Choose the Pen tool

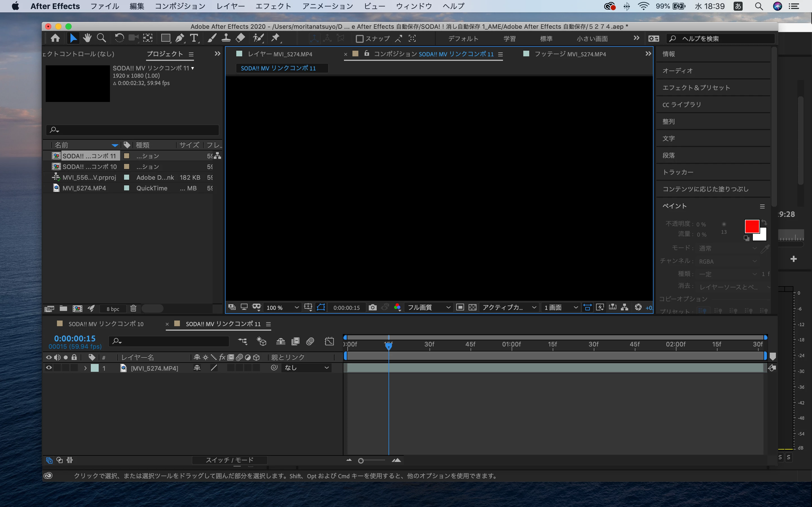click(180, 38)
